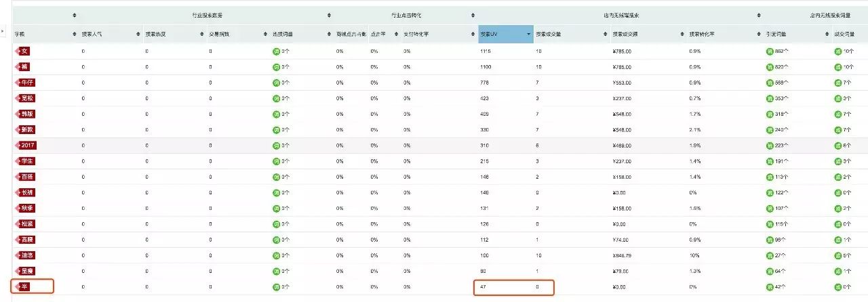868x302 pixels.
Task: Click arrows left of 店内无线端搜索 group header
Action: pos(472,15)
